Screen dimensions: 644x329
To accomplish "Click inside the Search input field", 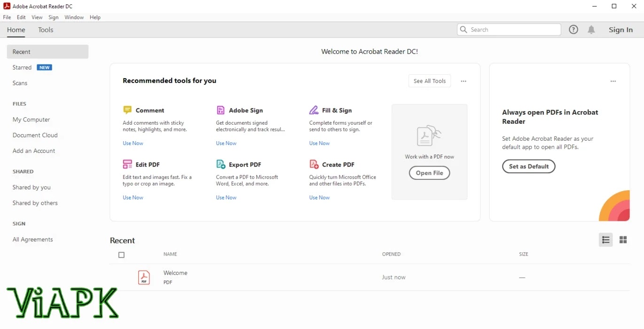I will (x=509, y=30).
